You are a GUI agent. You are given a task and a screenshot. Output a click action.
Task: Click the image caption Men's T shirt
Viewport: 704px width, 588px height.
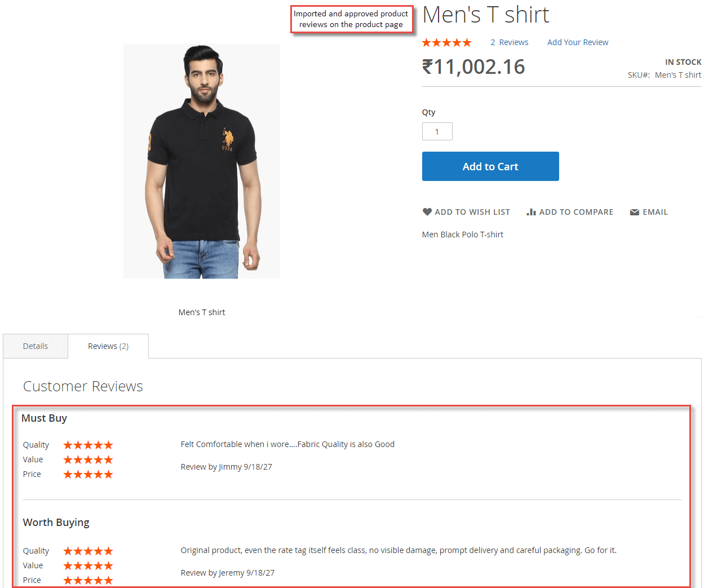202,312
